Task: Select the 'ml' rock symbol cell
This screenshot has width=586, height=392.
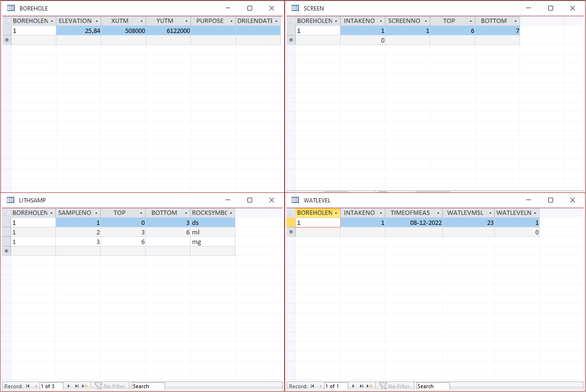Action: click(213, 232)
